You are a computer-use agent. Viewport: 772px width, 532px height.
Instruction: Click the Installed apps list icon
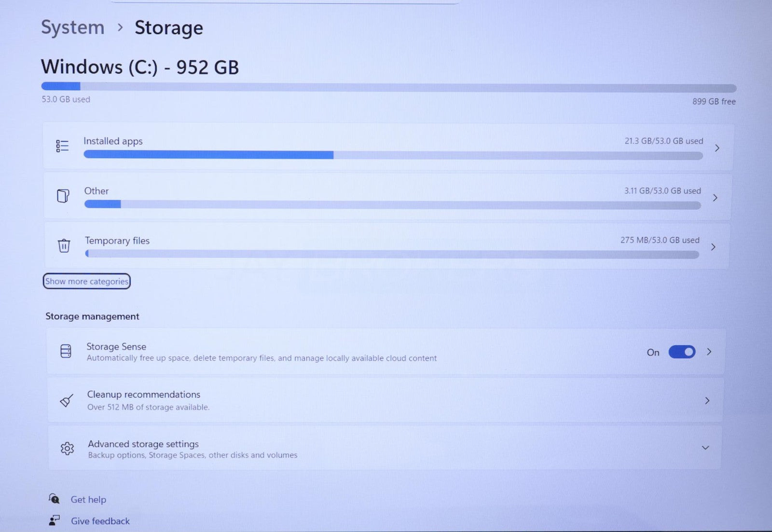(62, 146)
